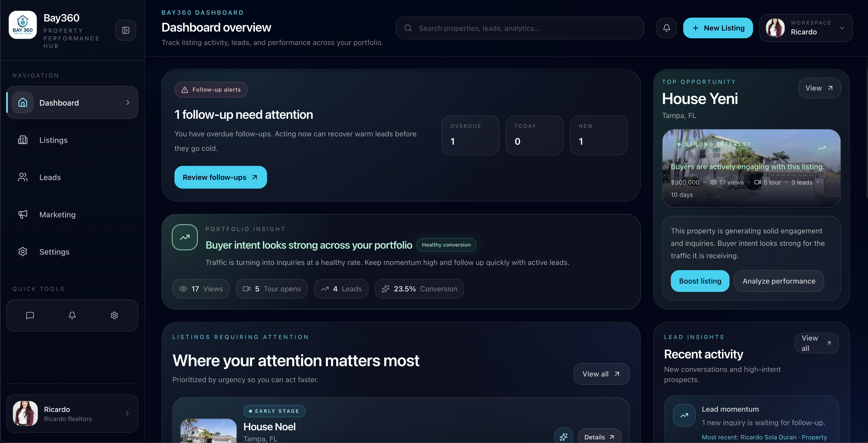The height and width of the screenshot is (443, 868).
Task: Open gear icon in Quick Tools
Action: coord(114,315)
